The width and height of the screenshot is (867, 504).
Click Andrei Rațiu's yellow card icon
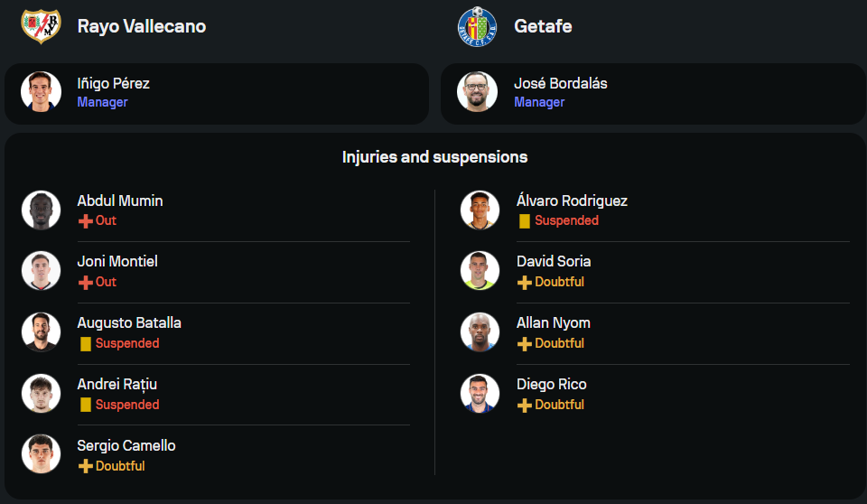86,405
